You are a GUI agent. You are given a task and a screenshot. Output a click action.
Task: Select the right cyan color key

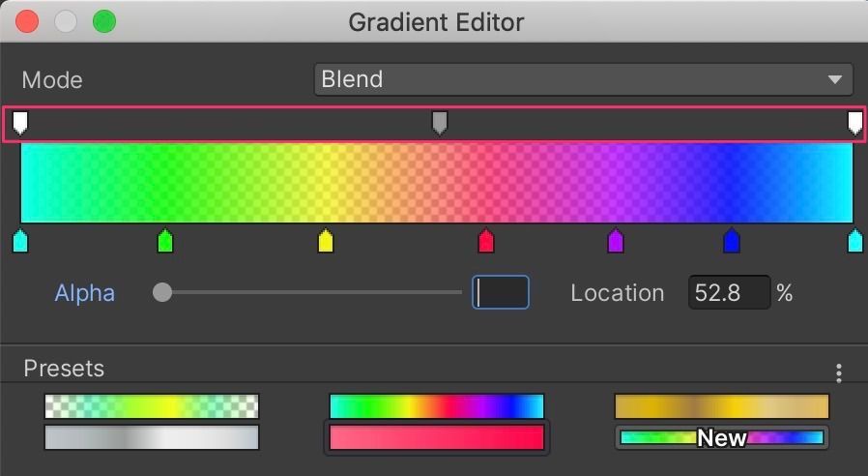[855, 241]
